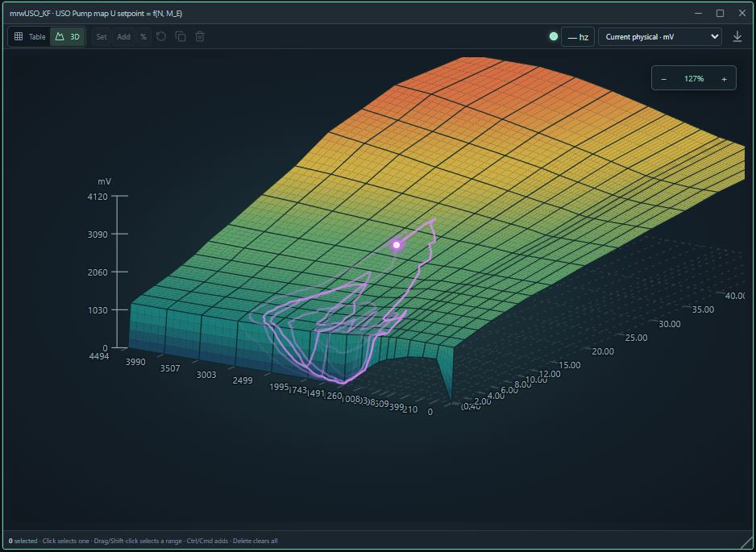756x552 pixels.
Task: Minimize the map window
Action: coord(698,14)
